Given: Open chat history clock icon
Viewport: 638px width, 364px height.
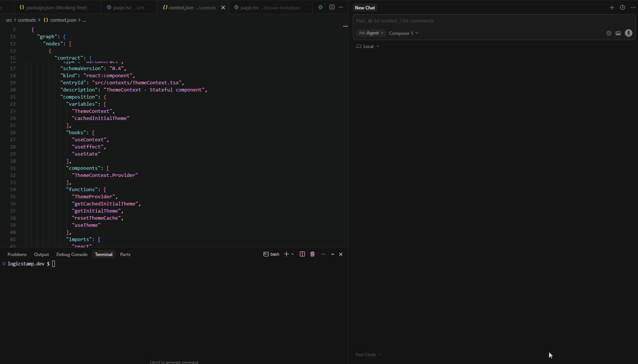Looking at the screenshot, I should [x=623, y=7].
